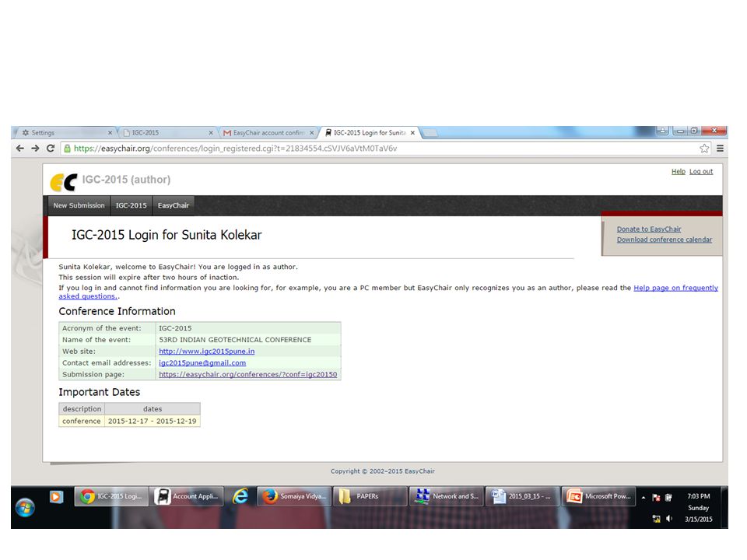Open the easychair.org submission page link

pos(247,374)
